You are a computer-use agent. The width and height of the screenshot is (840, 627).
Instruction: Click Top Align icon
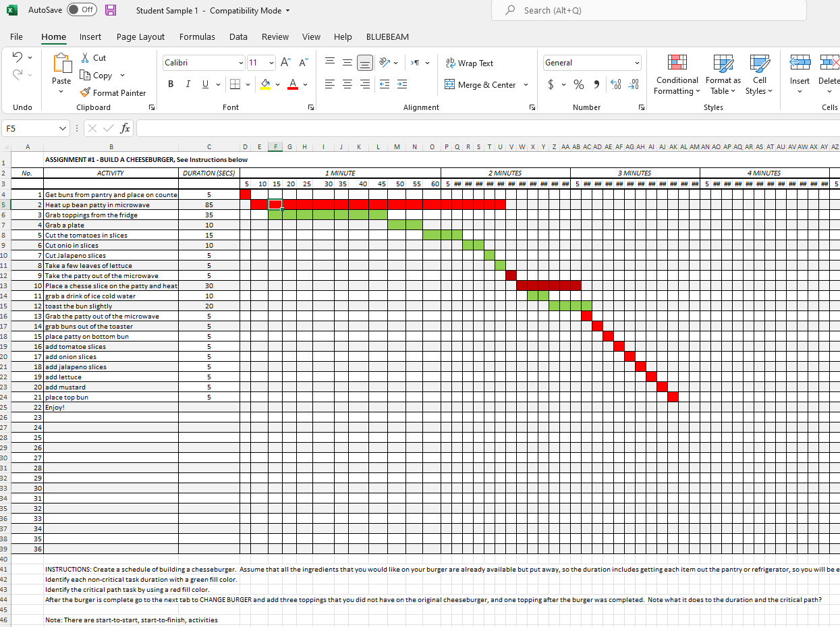(330, 63)
